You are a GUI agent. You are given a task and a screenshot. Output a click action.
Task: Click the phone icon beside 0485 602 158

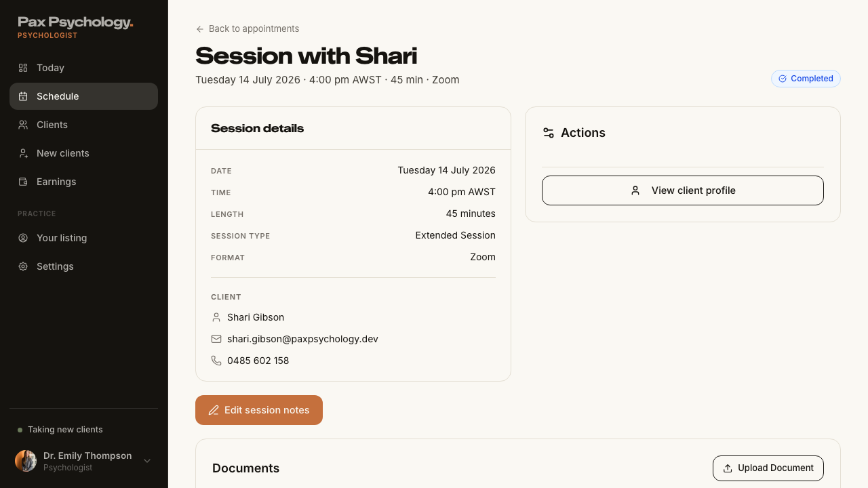click(216, 361)
